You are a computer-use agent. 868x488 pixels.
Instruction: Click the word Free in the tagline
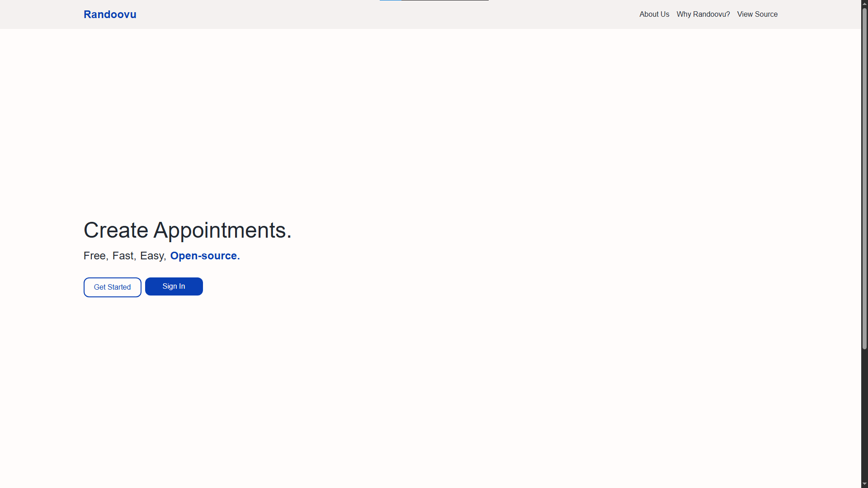pyautogui.click(x=94, y=256)
